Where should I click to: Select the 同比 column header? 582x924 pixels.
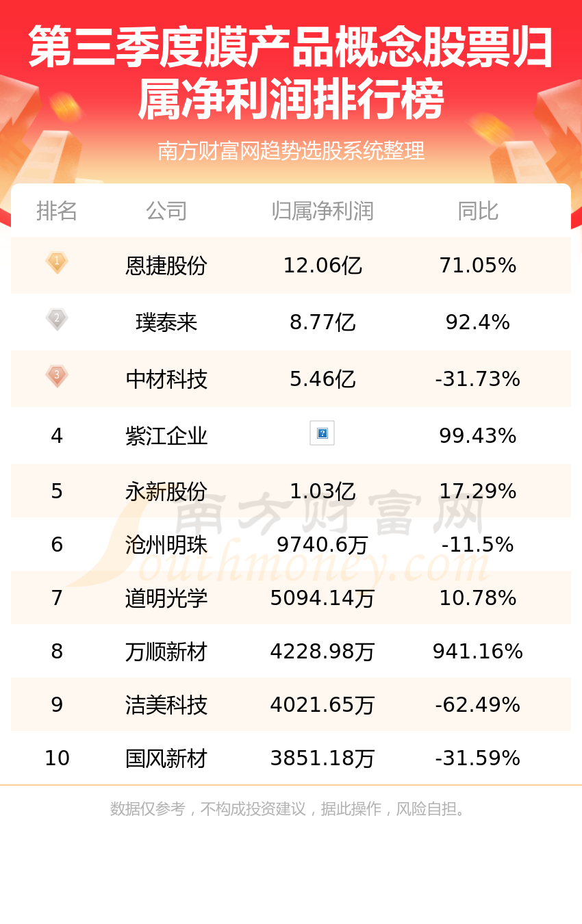(478, 211)
